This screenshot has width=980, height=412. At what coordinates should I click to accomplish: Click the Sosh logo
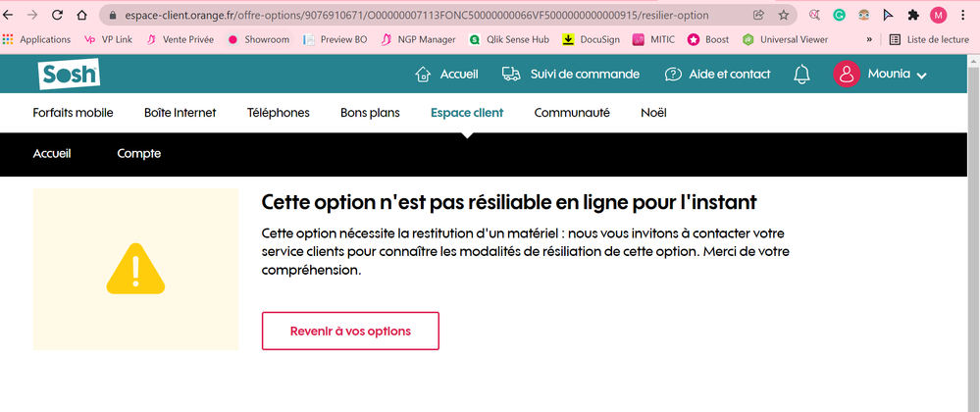(69, 75)
